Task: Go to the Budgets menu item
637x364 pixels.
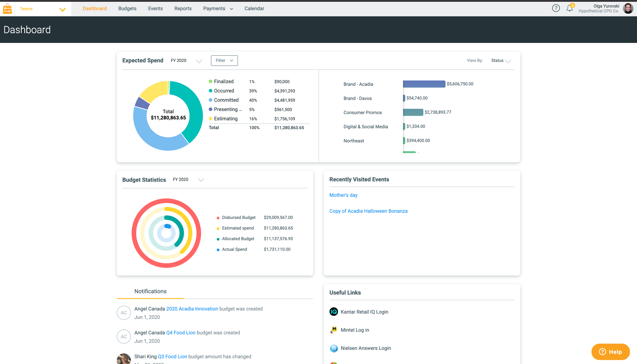Action: 127,9
